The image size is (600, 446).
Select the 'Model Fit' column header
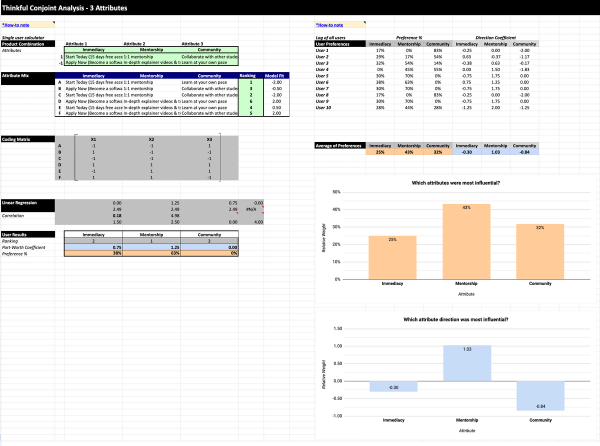(x=275, y=76)
